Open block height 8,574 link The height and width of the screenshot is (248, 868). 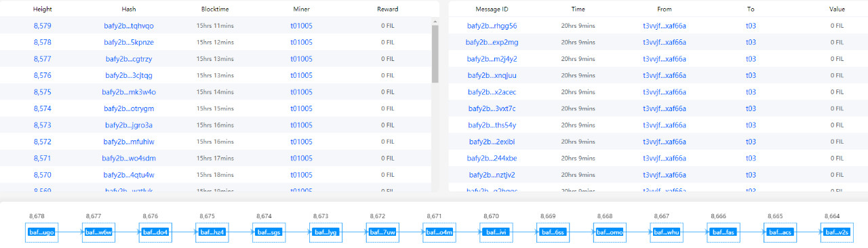point(42,108)
